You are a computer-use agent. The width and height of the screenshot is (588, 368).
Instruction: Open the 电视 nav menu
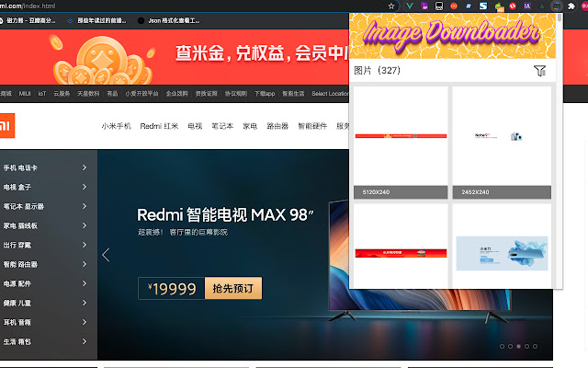click(x=195, y=126)
